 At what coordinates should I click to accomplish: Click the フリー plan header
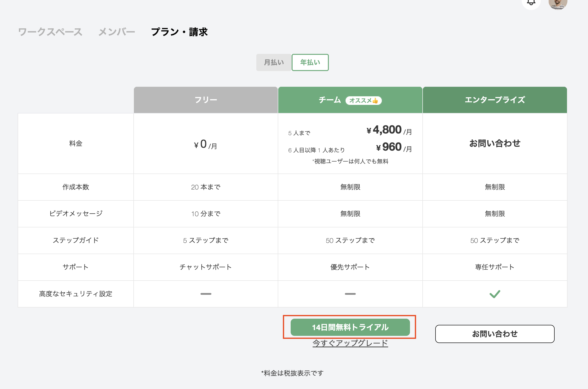click(x=205, y=100)
